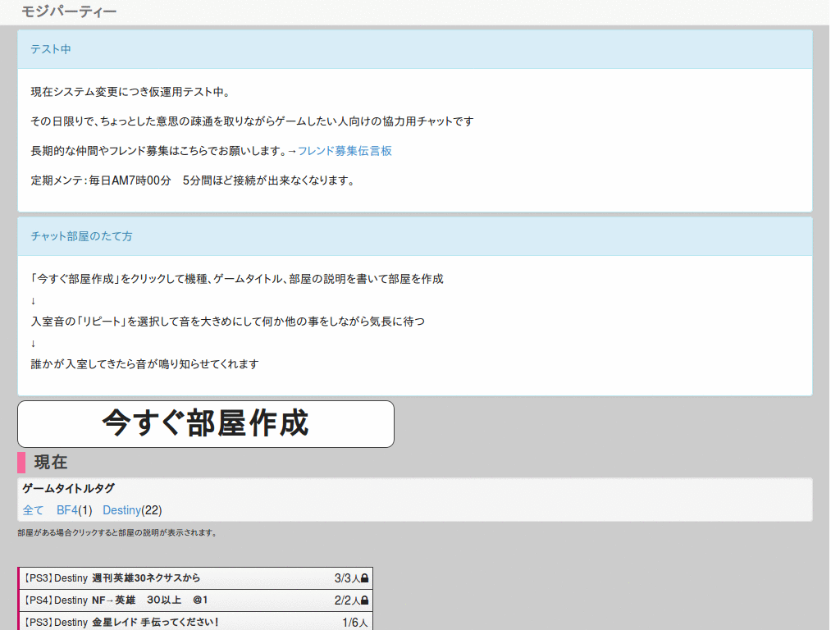Click the lock icon on the NF→英雄 PS4 room
This screenshot has width=840, height=630.
[366, 600]
